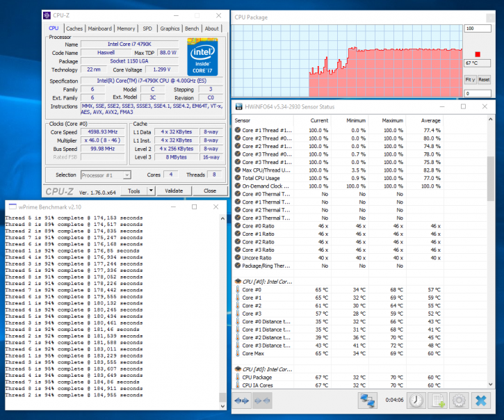This screenshot has width=504, height=420.
Task: Click the Total CPU Usage sensor icon
Action: (238, 178)
